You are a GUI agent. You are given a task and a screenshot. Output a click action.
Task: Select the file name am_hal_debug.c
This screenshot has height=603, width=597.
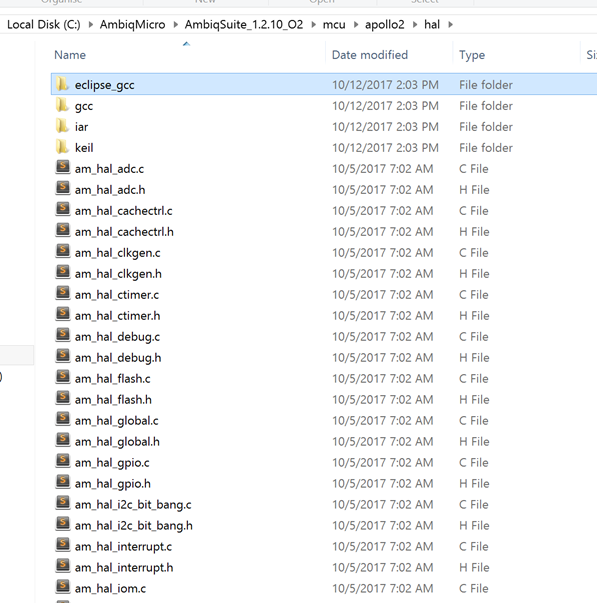[x=117, y=337]
